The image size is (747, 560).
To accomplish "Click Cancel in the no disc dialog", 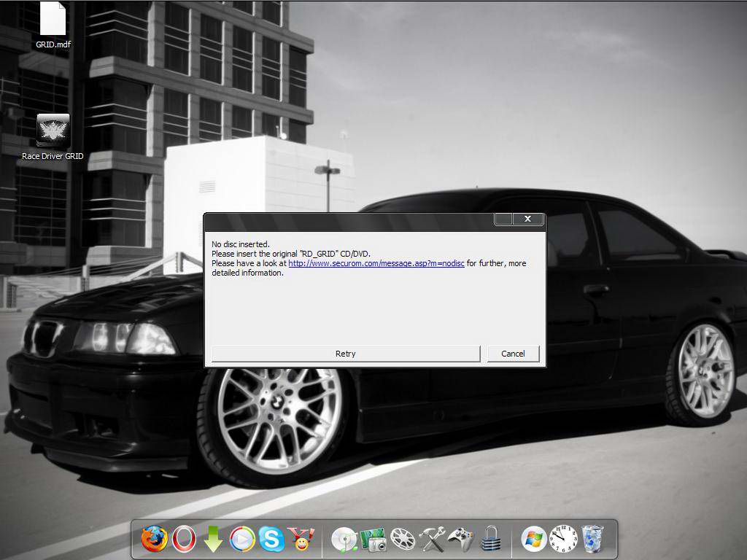I will tap(513, 354).
